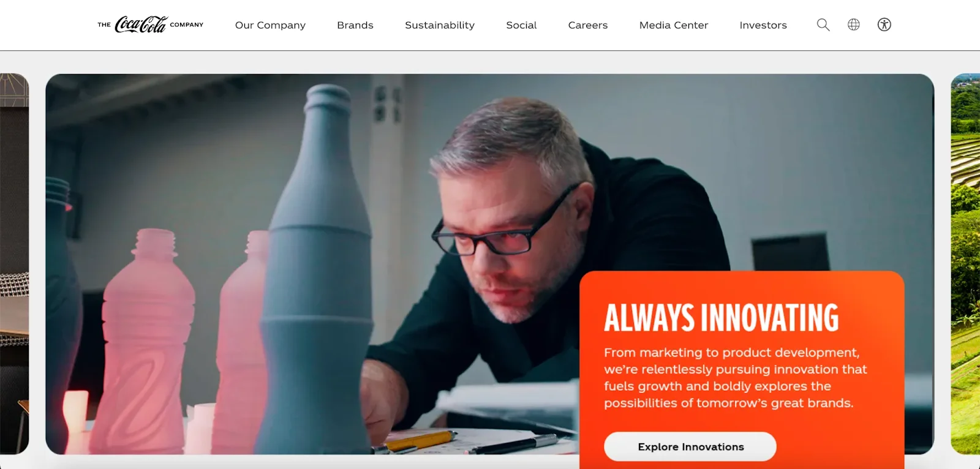Go home via the Coca-Cola Company logo

(x=151, y=24)
